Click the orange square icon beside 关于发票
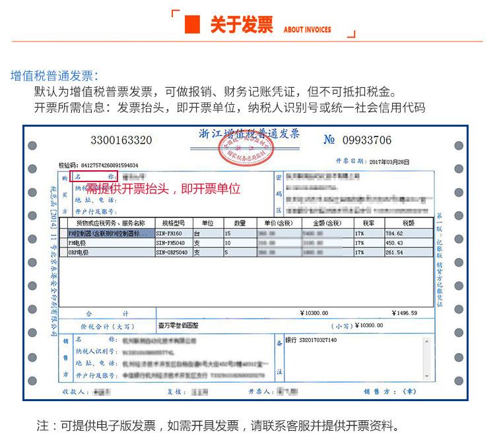The image size is (495, 448). coord(192,24)
